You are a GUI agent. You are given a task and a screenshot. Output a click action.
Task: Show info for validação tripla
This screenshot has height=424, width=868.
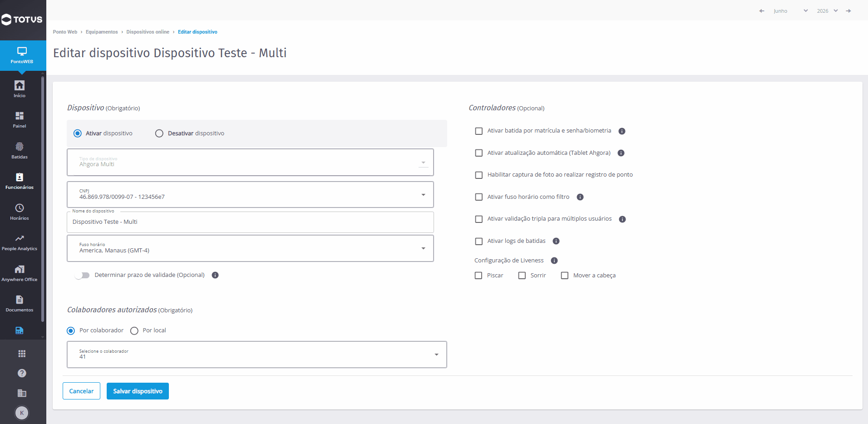tap(622, 219)
